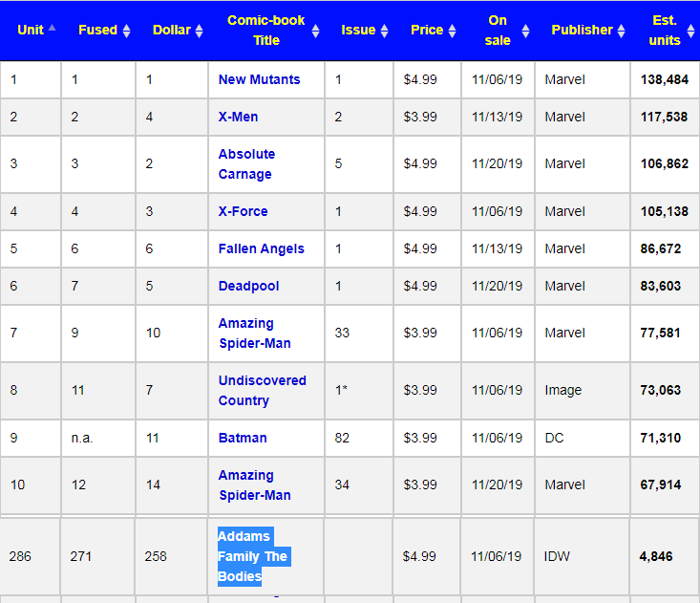
Task: Click the Issue header text
Action: click(358, 30)
